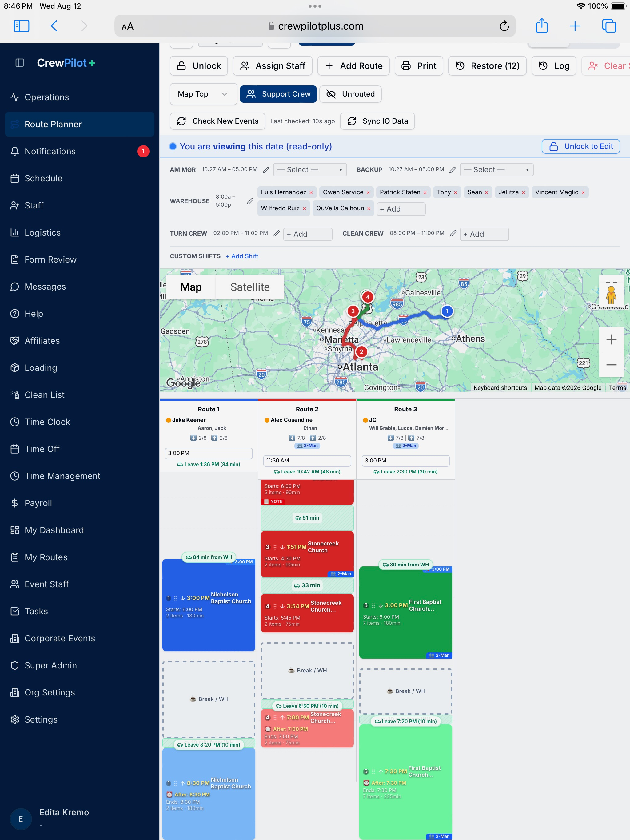Image resolution: width=630 pixels, height=840 pixels.
Task: Add staff to TURN CREW
Action: 308,234
